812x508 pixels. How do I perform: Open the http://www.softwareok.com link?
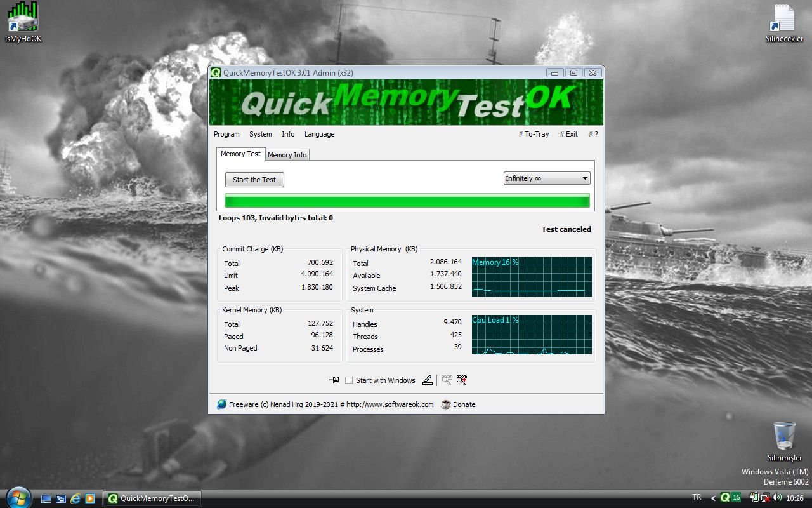click(390, 404)
